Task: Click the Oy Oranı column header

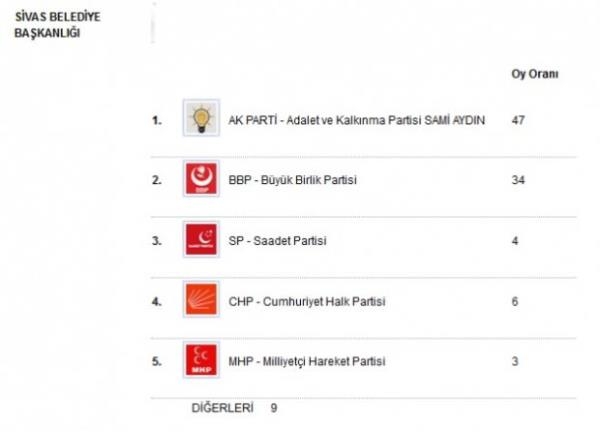Action: tap(534, 75)
